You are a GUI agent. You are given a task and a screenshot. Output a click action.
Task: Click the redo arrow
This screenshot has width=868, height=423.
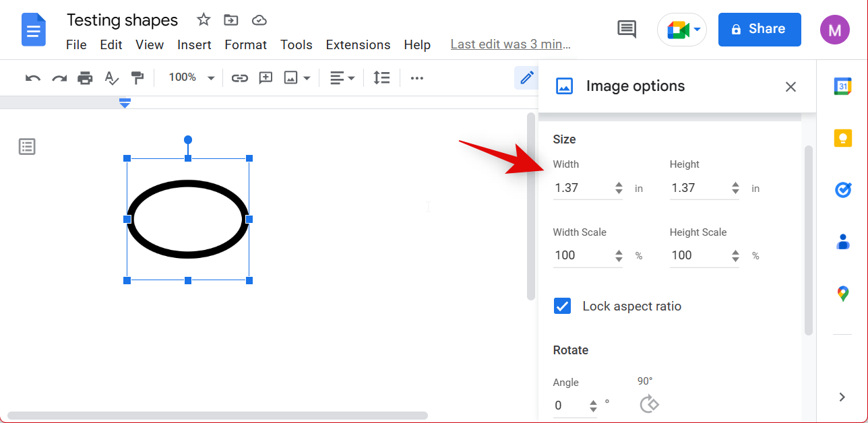(x=59, y=78)
